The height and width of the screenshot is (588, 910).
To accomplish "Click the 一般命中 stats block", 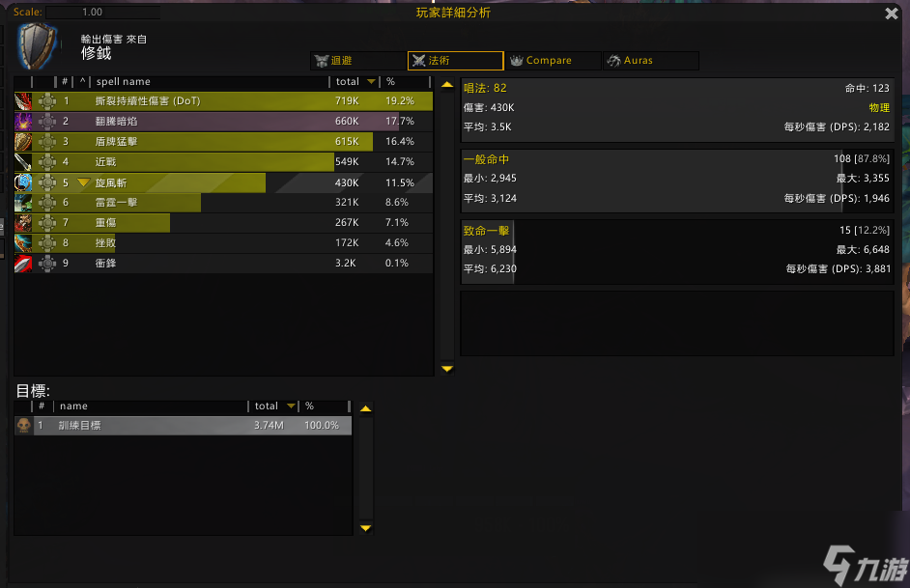I will coord(677,181).
